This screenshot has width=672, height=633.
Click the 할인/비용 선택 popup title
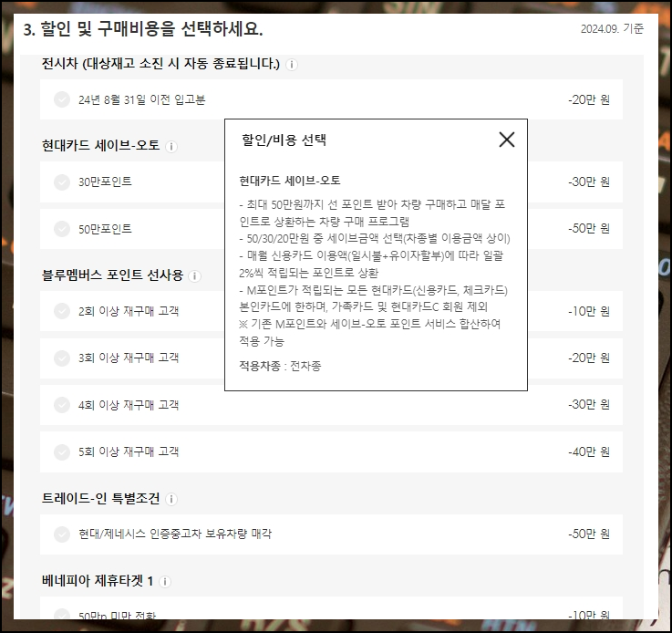coord(284,140)
